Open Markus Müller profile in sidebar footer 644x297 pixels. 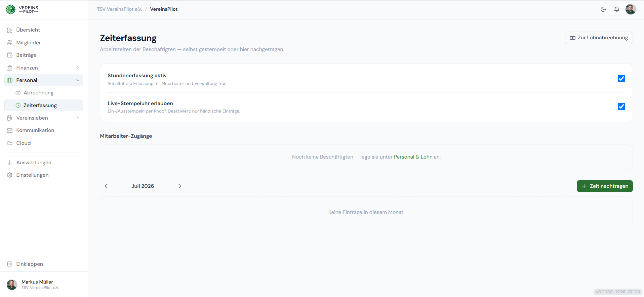coord(44,284)
